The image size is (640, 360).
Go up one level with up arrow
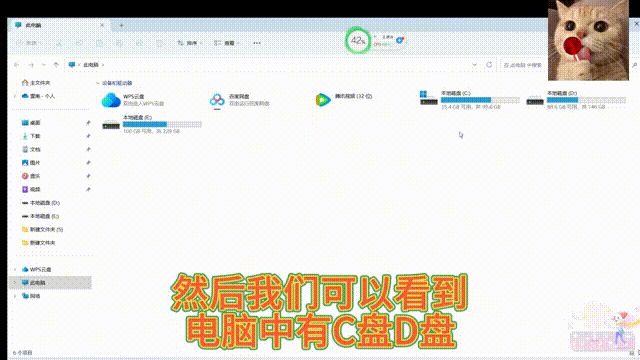click(56, 64)
